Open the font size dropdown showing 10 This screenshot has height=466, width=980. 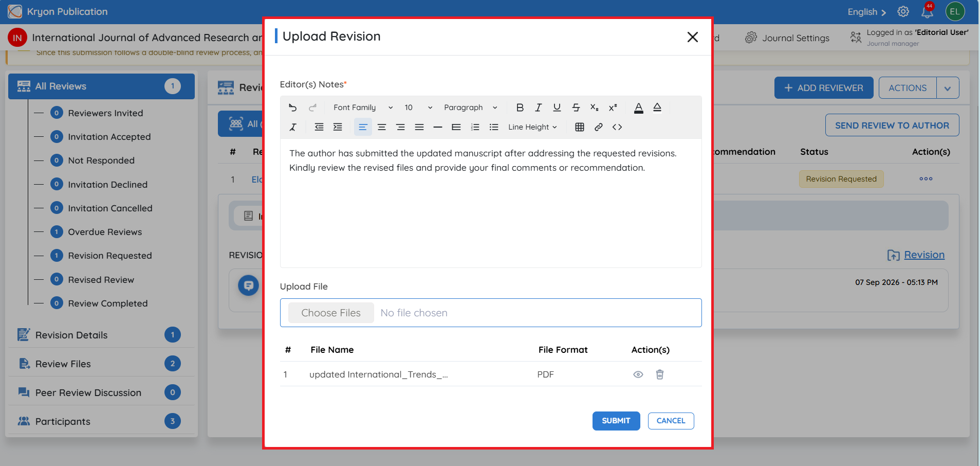tap(418, 107)
